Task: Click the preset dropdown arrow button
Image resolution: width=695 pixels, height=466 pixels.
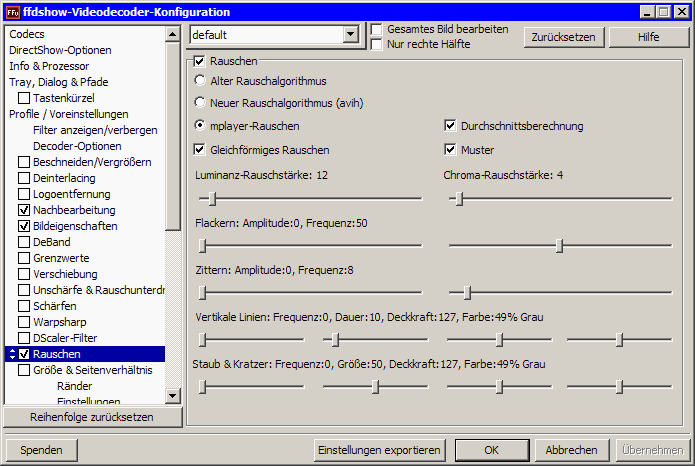Action: pyautogui.click(x=350, y=35)
